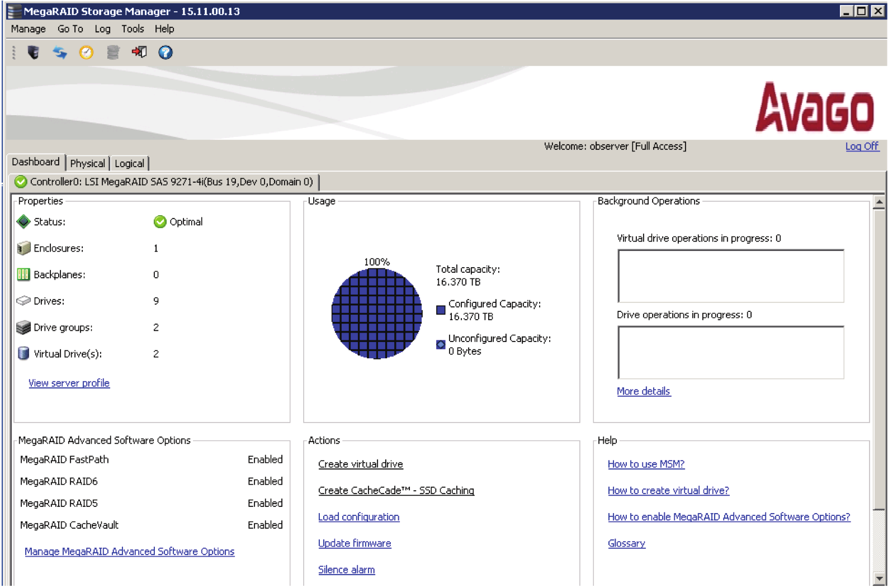Click the 100% usage pie chart
This screenshot has height=588, width=888.
click(x=377, y=314)
